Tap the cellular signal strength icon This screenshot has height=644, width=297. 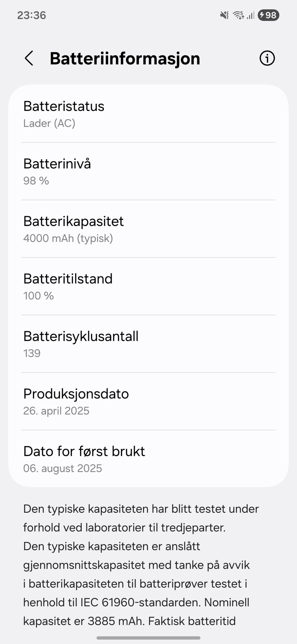point(250,15)
